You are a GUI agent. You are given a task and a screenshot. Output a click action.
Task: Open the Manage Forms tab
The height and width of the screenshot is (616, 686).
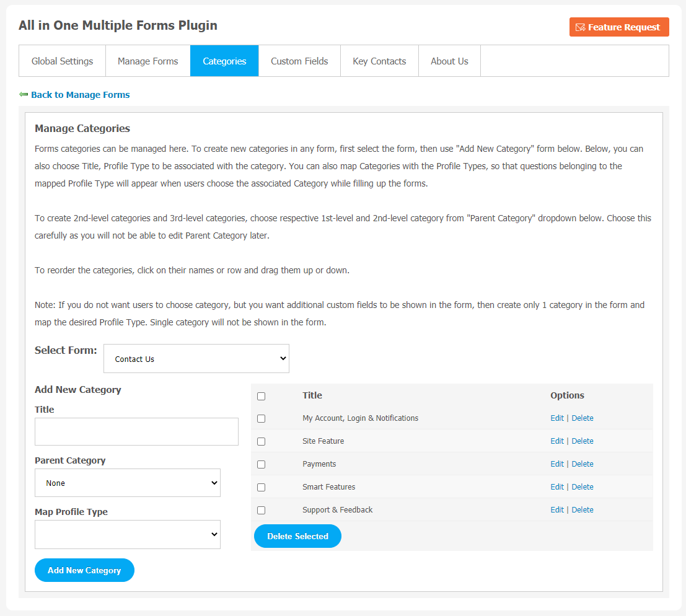147,61
